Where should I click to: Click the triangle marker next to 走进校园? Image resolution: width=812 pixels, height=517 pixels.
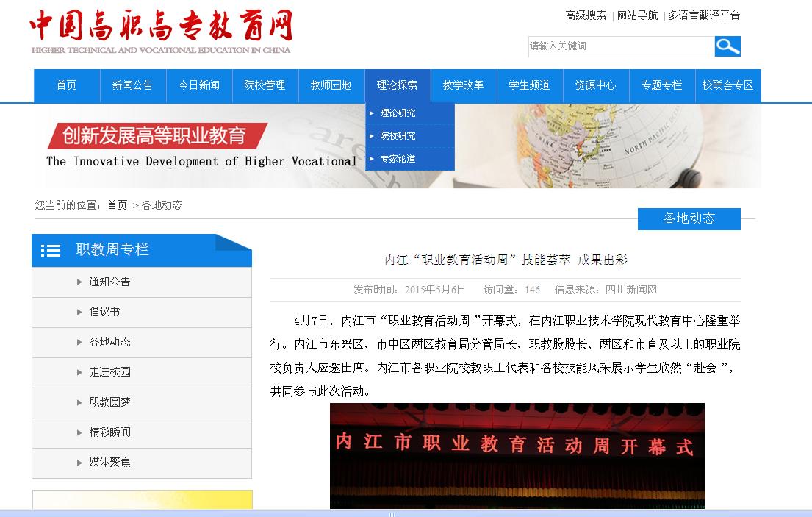tap(79, 372)
